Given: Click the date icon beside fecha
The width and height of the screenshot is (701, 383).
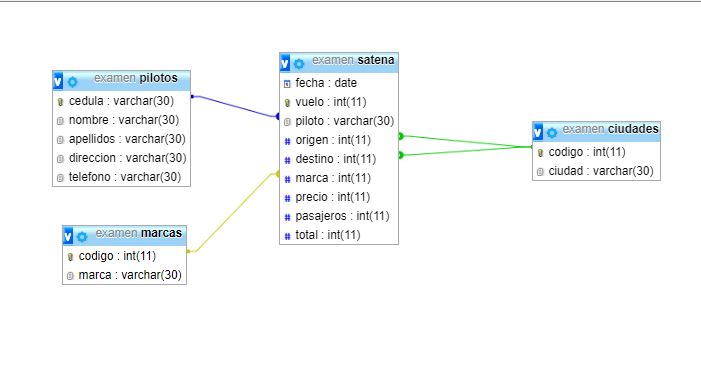Looking at the screenshot, I should click(287, 84).
